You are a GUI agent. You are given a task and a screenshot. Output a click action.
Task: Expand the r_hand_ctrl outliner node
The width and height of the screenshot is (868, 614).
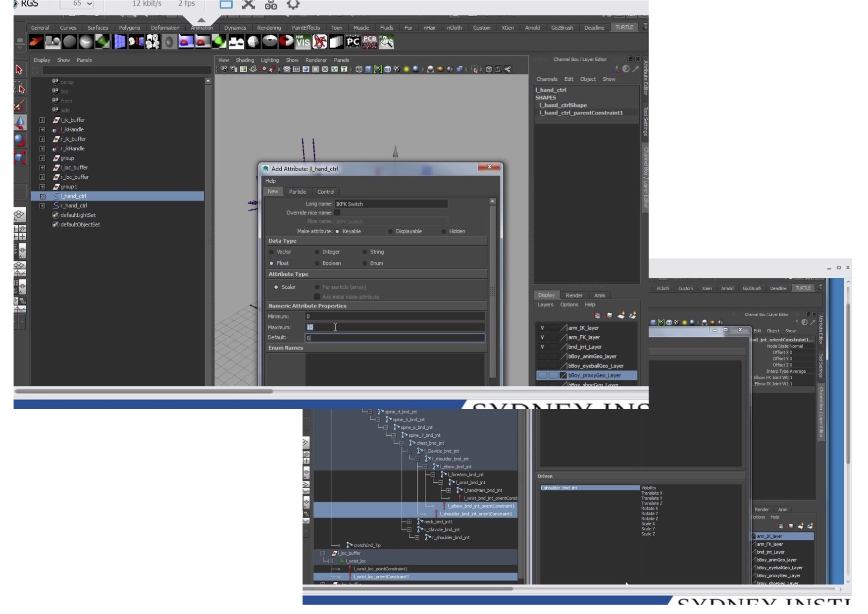coord(42,205)
